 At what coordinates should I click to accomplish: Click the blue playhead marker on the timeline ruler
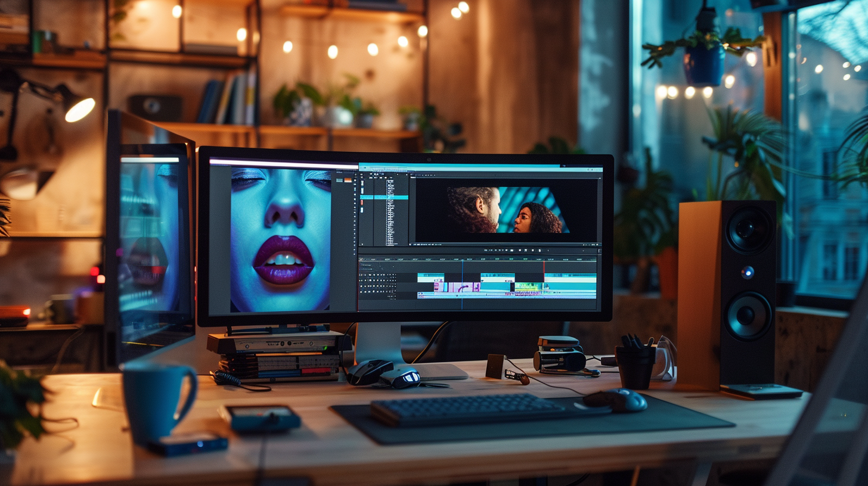[463, 260]
